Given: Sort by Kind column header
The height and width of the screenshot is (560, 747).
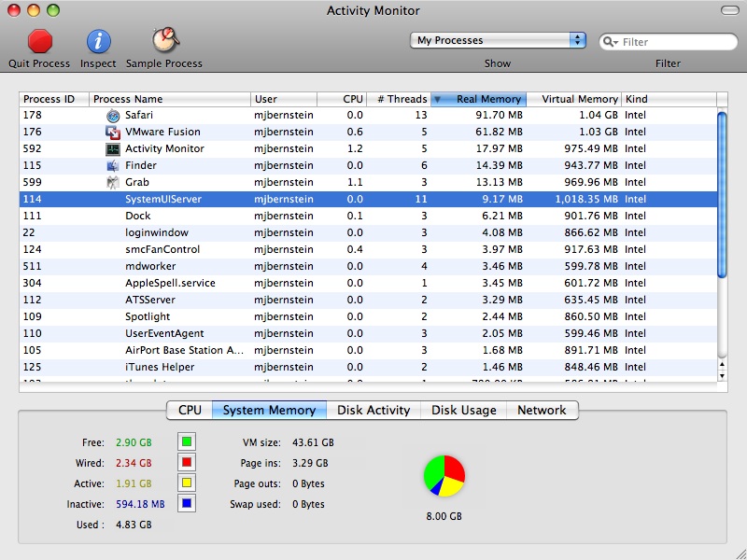Looking at the screenshot, I should click(669, 99).
